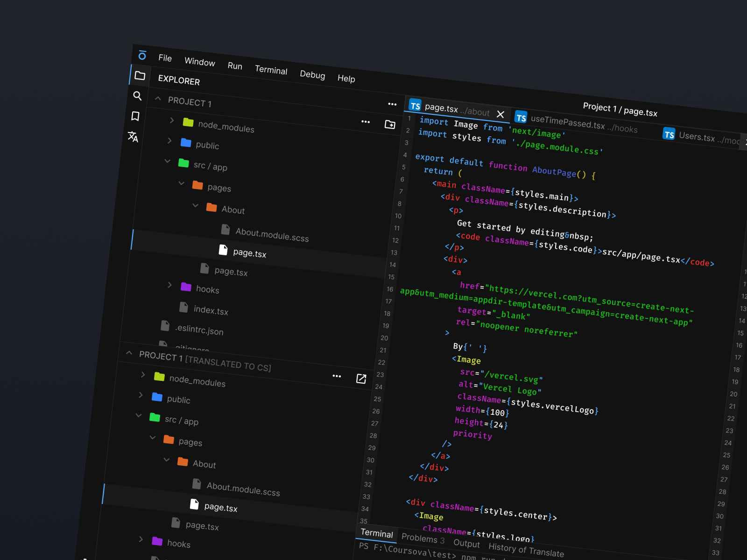Click the Project 1 / page.tsx breadcrumb
The height and width of the screenshot is (560, 747).
pyautogui.click(x=620, y=110)
